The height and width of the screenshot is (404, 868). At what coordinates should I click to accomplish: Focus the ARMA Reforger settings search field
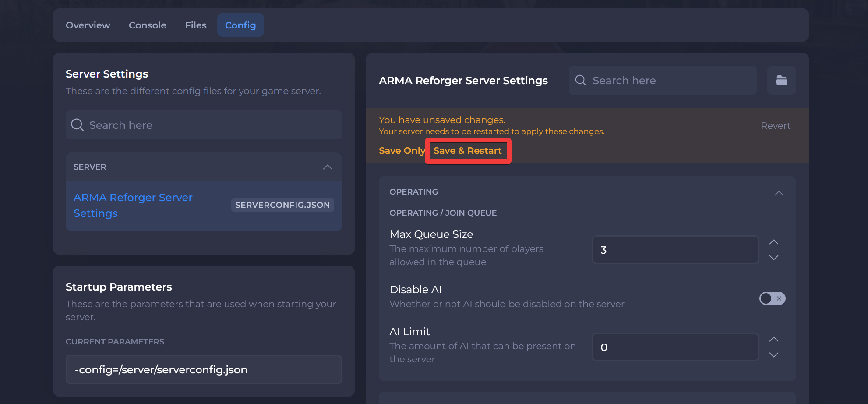tap(663, 80)
